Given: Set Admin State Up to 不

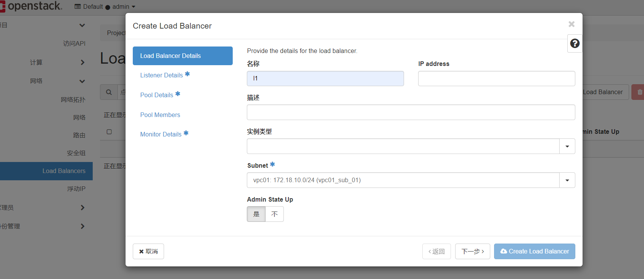Looking at the screenshot, I should point(274,214).
